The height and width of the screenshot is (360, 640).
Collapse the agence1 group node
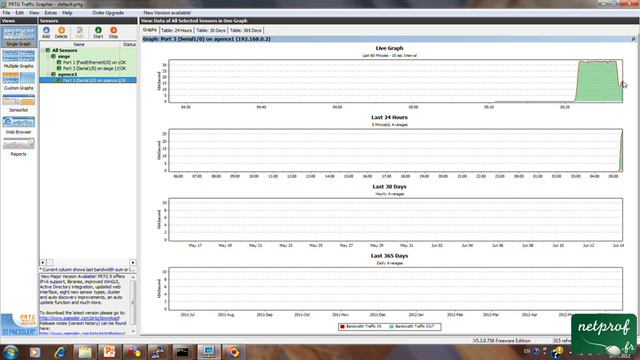pos(48,74)
